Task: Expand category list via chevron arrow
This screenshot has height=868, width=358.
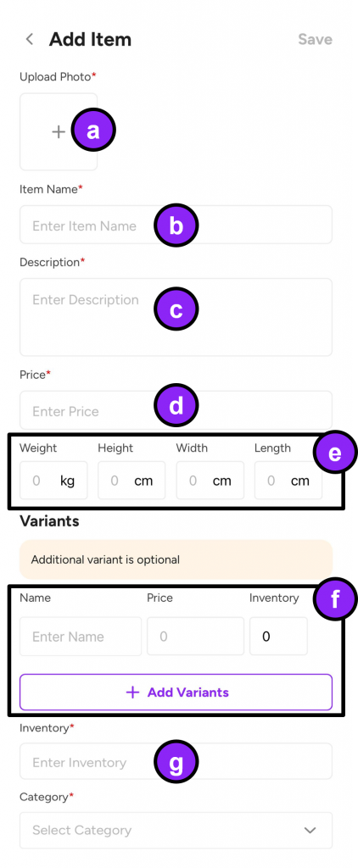Action: 310,831
